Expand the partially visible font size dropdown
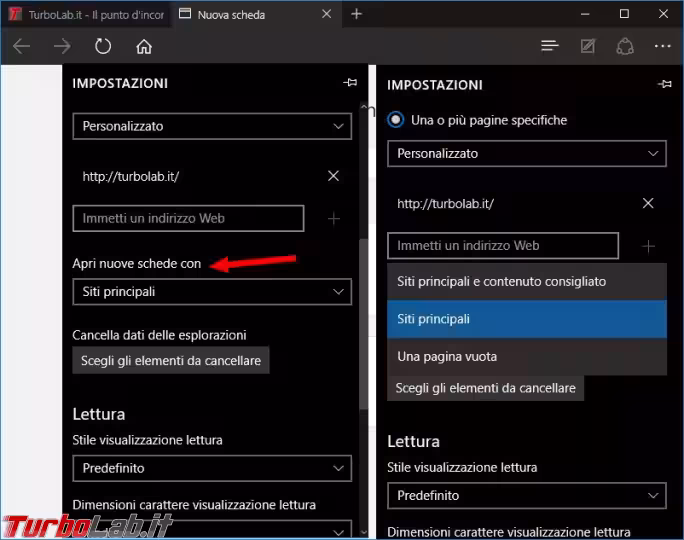Image resolution: width=684 pixels, height=540 pixels. [212, 529]
